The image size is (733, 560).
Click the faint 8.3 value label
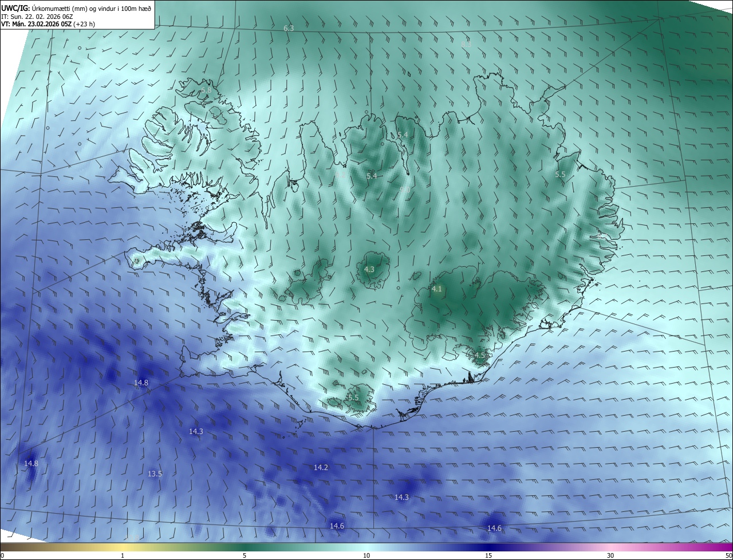(466, 44)
